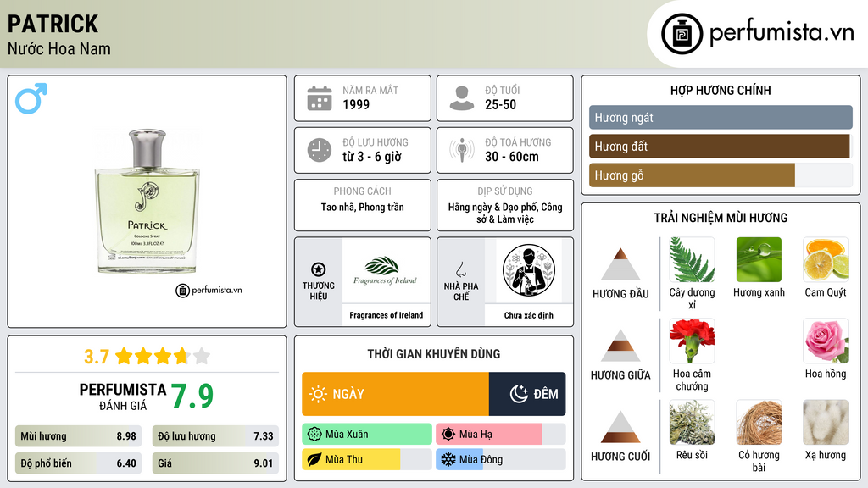Click the nose icon above Nhà pha chế
868x488 pixels.
460,269
